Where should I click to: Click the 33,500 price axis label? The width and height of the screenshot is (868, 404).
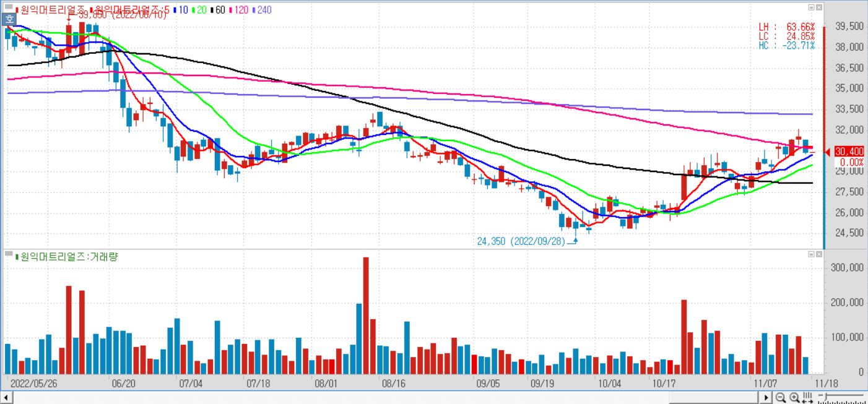[849, 110]
